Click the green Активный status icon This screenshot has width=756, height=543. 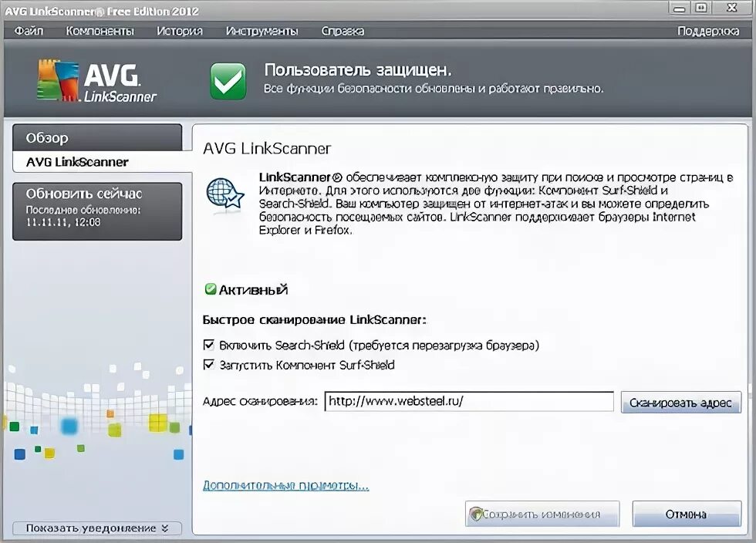click(x=211, y=289)
